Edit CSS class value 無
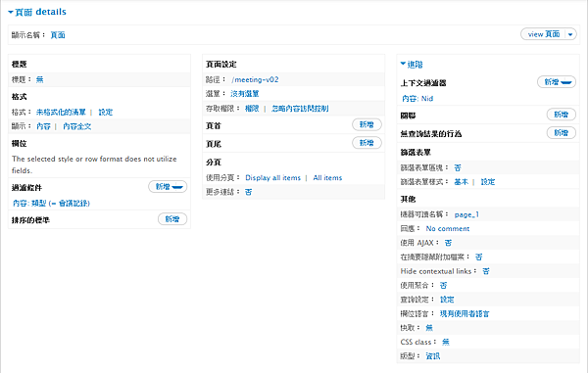588x373 pixels. tap(446, 342)
